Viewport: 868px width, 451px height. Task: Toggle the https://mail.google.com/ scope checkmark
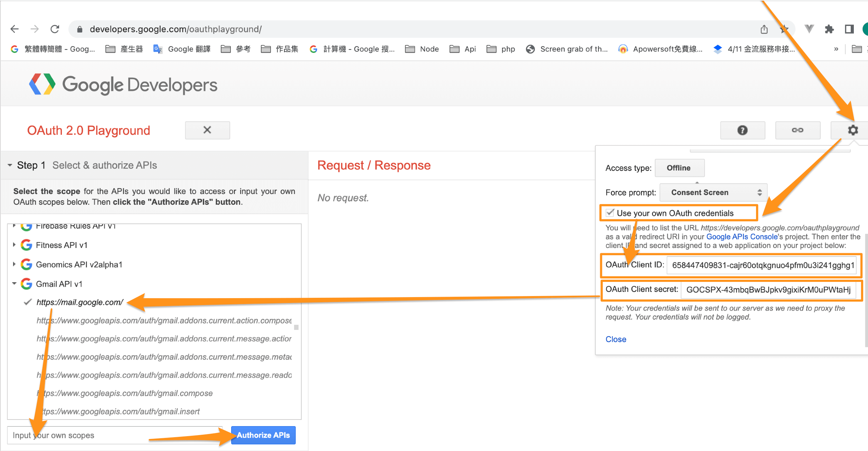[28, 302]
